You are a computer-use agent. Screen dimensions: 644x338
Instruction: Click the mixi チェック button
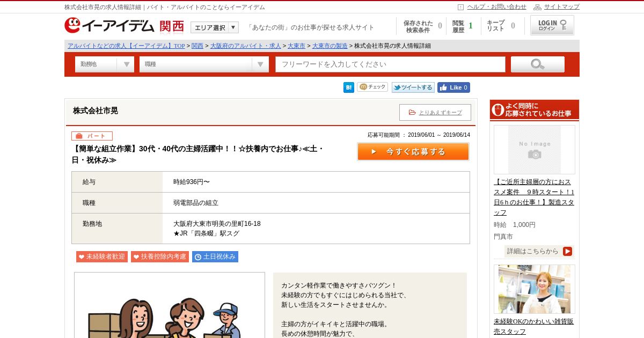(372, 87)
